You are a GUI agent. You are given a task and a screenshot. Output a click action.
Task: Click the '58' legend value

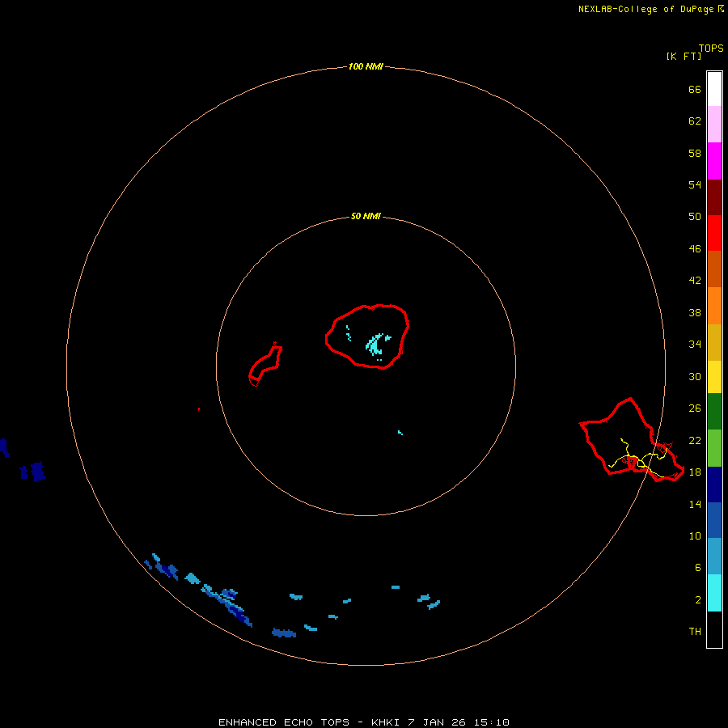[x=695, y=153]
